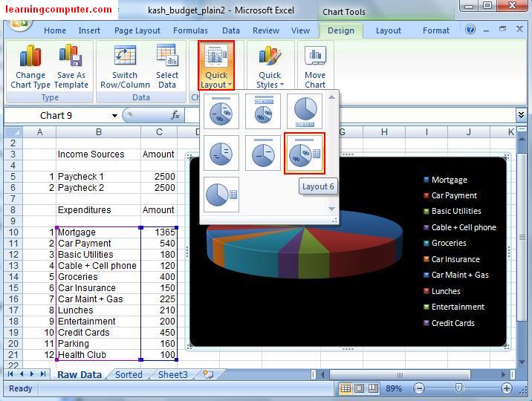Viewport: 532px width, 401px height.
Task: Click next sheet navigation arrow
Action: click(x=32, y=374)
